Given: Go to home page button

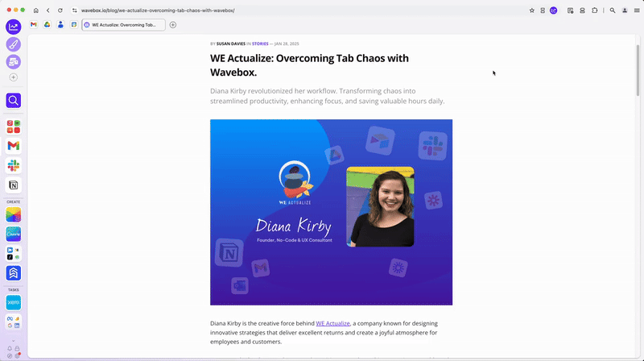Looking at the screenshot, I should pos(35,10).
